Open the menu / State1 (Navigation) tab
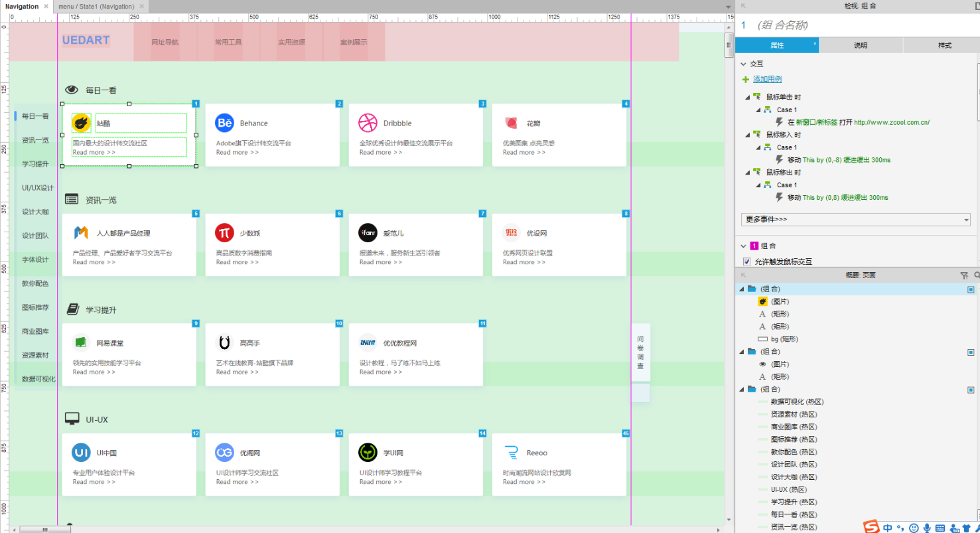The height and width of the screenshot is (533, 980). tap(96, 6)
